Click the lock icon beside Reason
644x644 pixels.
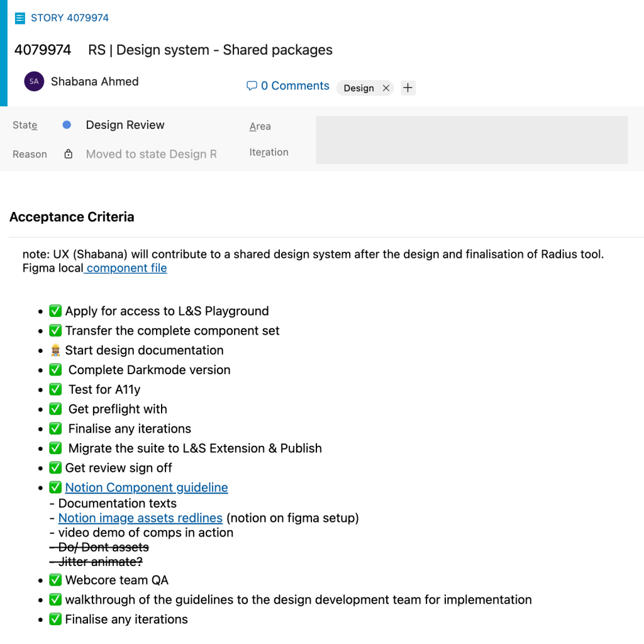click(68, 153)
